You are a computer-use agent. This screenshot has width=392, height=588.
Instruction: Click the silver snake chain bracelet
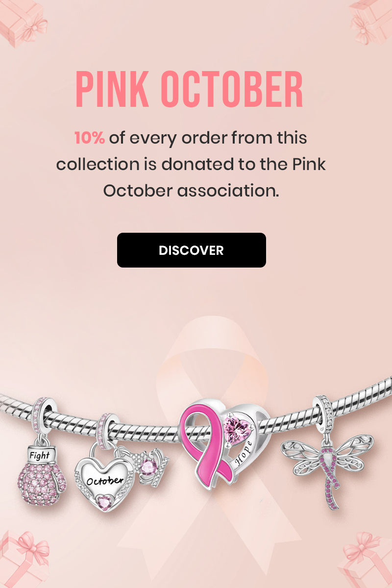[x=196, y=421]
